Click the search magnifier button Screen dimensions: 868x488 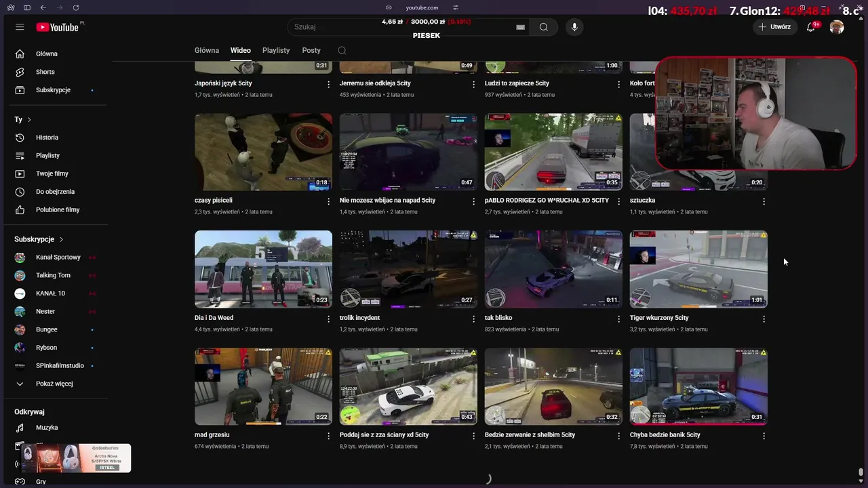tap(544, 27)
